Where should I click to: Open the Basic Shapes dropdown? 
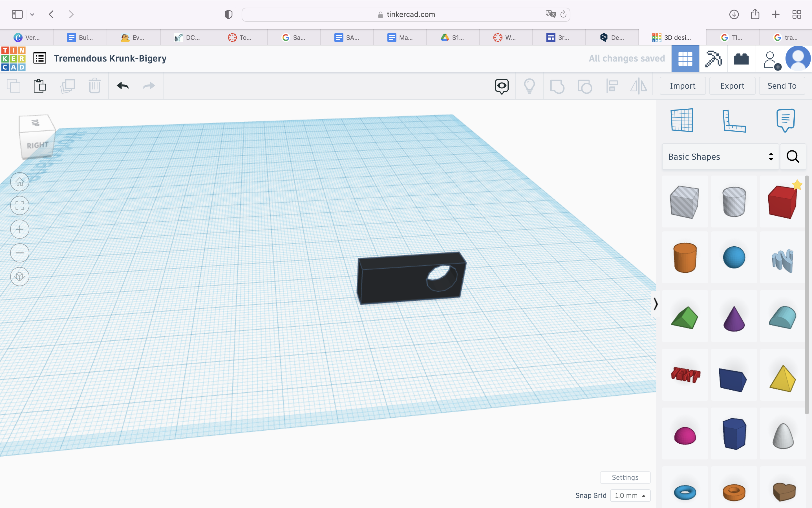pos(720,157)
